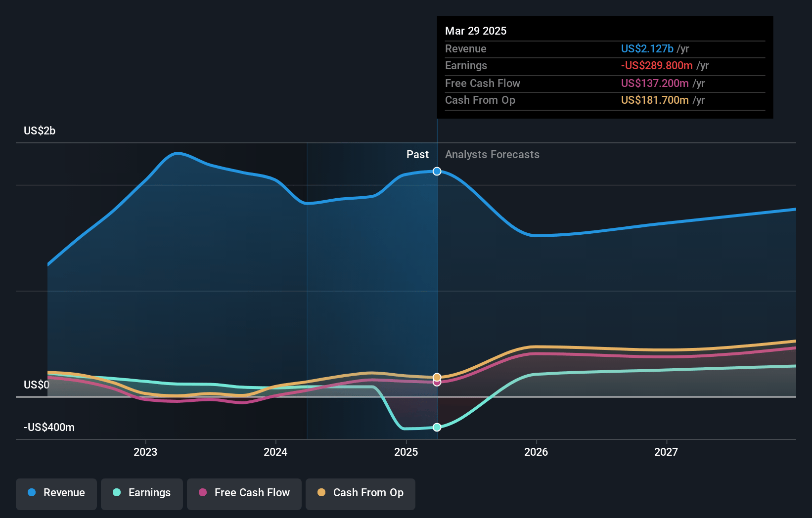Click the Free Cash Flow row label in tooltip

click(x=483, y=83)
